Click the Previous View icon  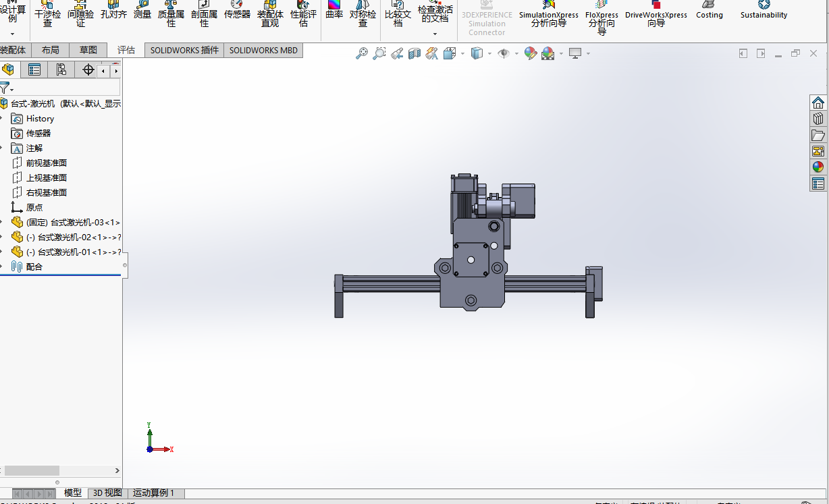click(x=397, y=53)
